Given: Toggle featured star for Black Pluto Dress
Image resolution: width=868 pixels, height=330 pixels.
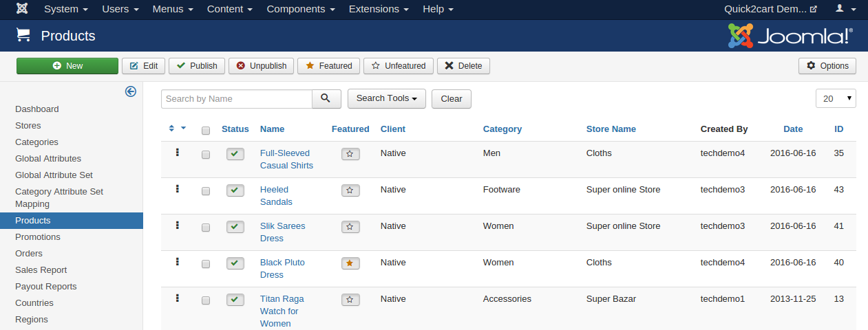Looking at the screenshot, I should [x=350, y=263].
